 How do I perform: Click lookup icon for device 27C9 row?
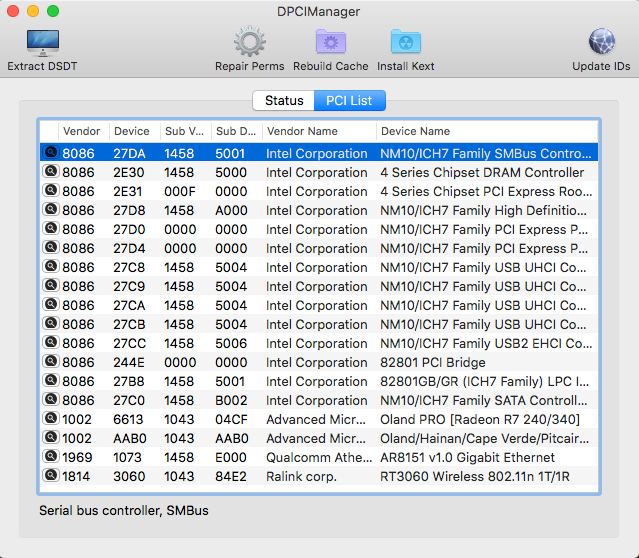point(51,285)
